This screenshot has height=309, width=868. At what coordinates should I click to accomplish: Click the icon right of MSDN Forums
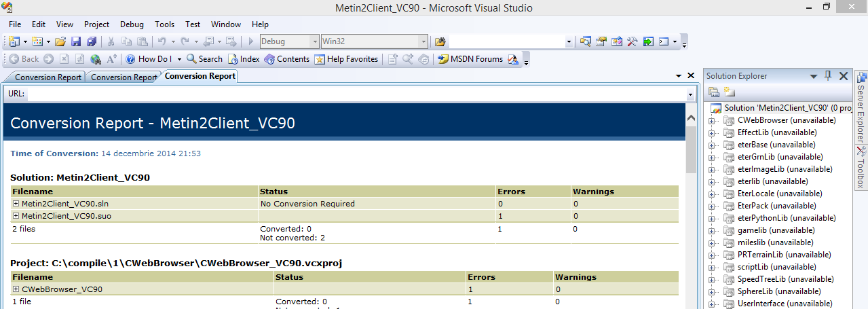(513, 59)
